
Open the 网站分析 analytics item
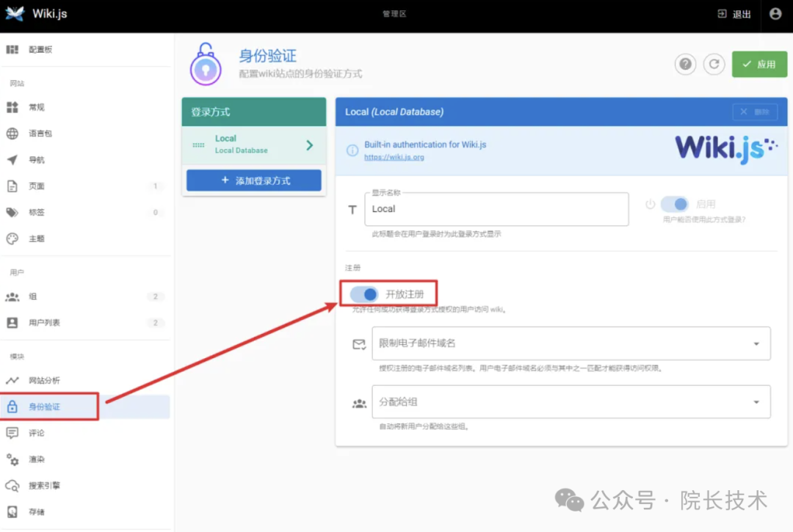tap(86, 380)
